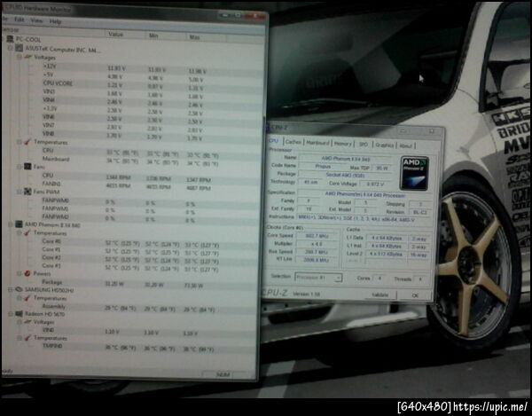The height and width of the screenshot is (416, 532).
Task: Click the PC-COOL computer icon
Action: 10,39
